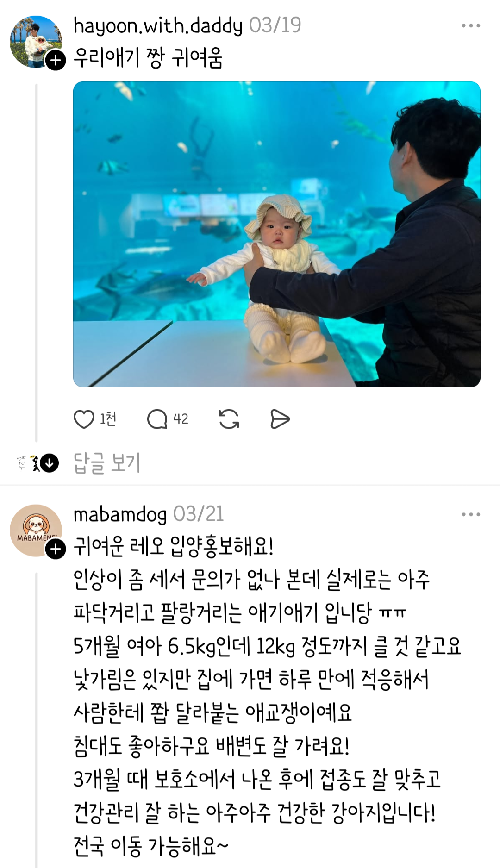Image resolution: width=500 pixels, height=868 pixels.
Task: Open mabamdog profile avatar
Action: coord(36,531)
